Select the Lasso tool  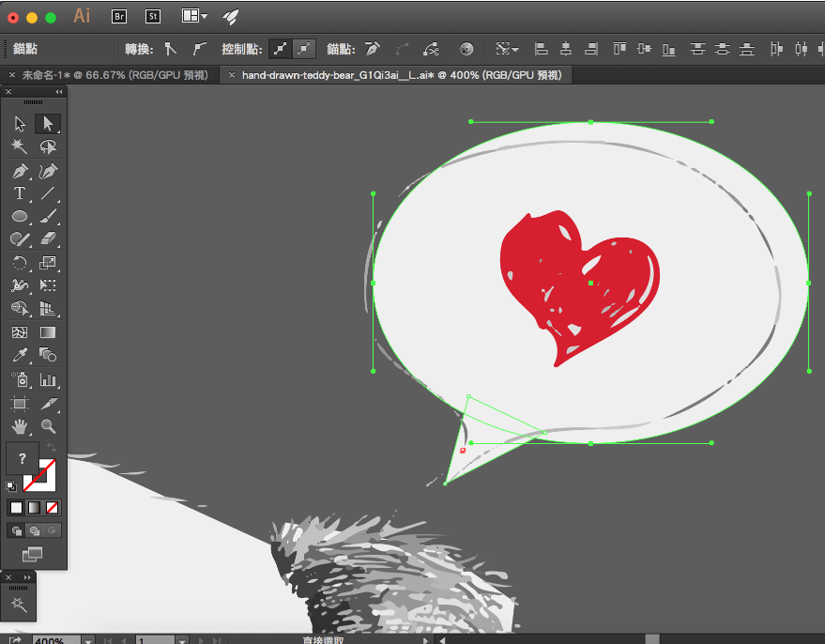click(48, 147)
